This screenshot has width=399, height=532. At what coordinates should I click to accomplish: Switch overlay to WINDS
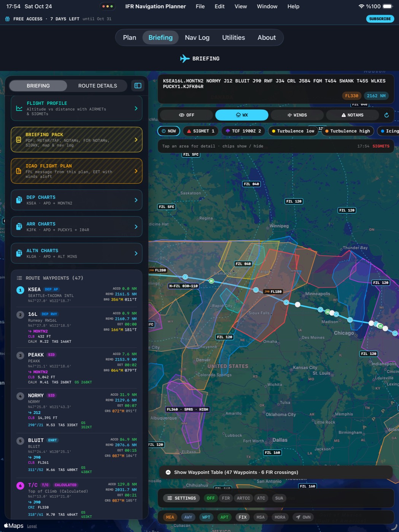(297, 115)
